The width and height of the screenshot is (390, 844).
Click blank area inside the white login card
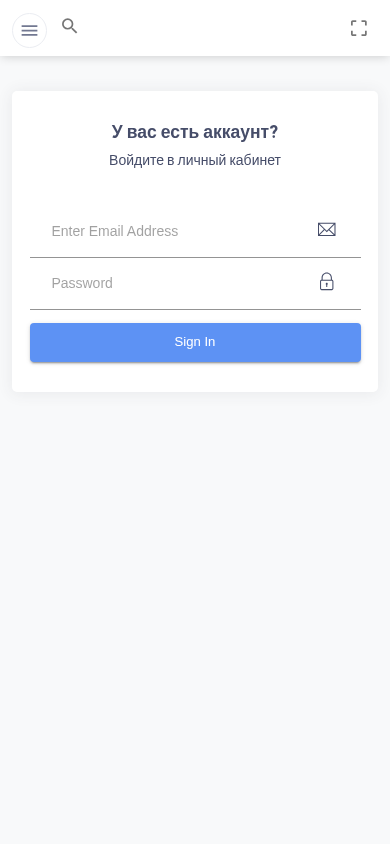click(195, 188)
